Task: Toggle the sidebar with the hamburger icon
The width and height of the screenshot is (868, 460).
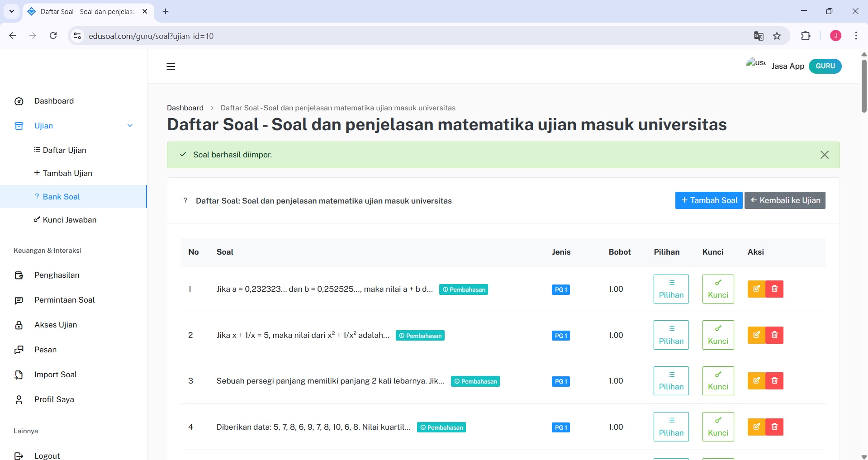Action: click(171, 66)
